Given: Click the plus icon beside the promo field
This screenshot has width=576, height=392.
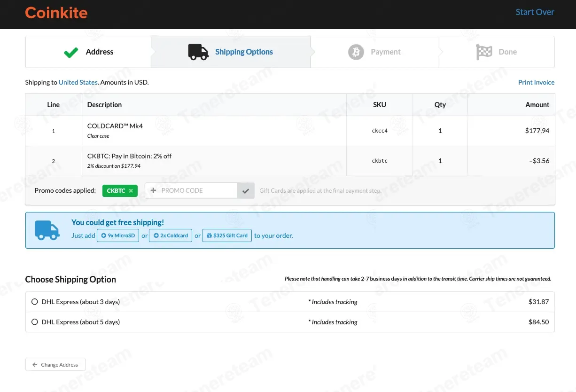Looking at the screenshot, I should point(153,191).
